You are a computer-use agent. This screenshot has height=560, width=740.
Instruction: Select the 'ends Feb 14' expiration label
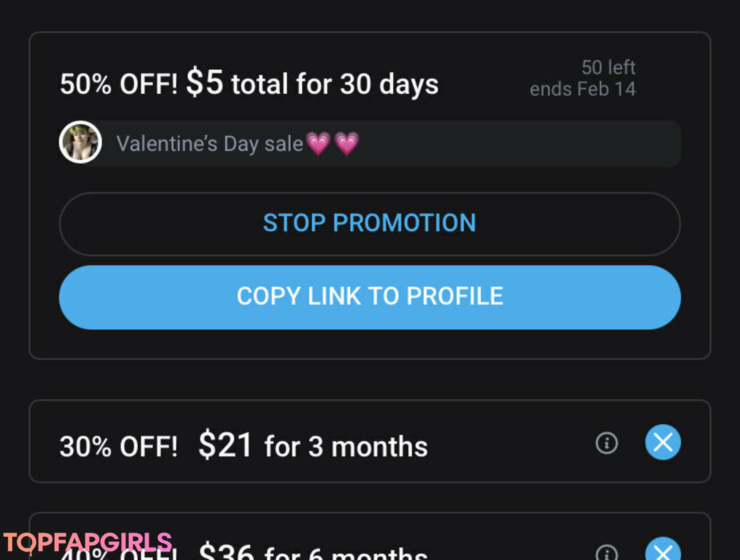pos(582,89)
